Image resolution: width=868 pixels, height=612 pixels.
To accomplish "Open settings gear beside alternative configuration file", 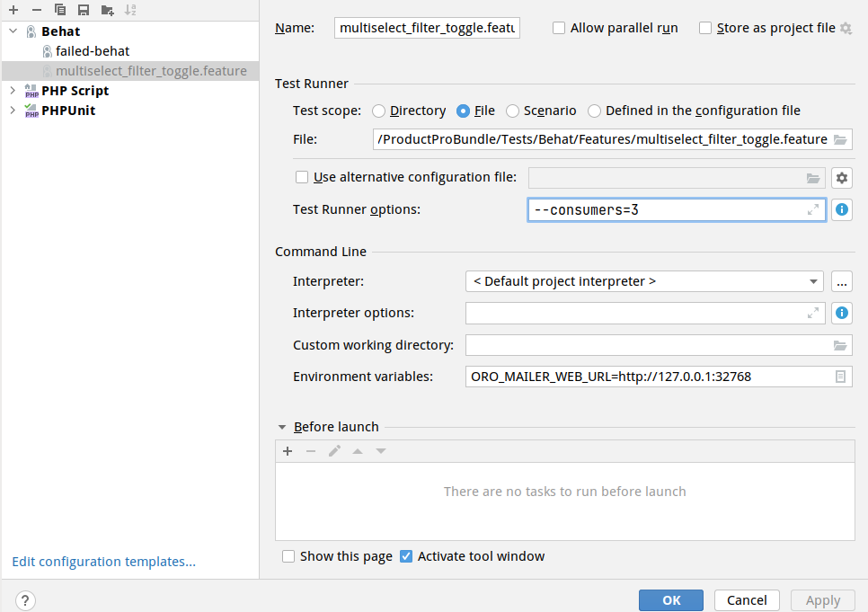I will (841, 177).
